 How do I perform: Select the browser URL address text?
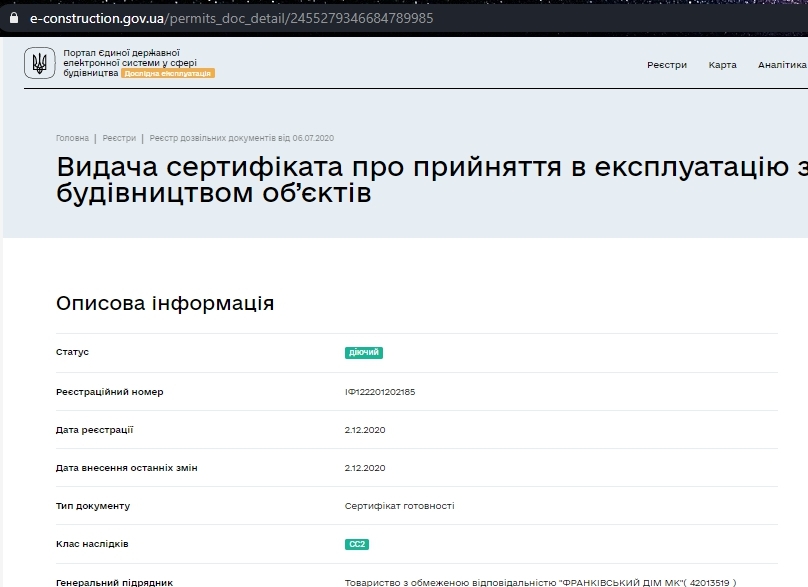pyautogui.click(x=231, y=19)
